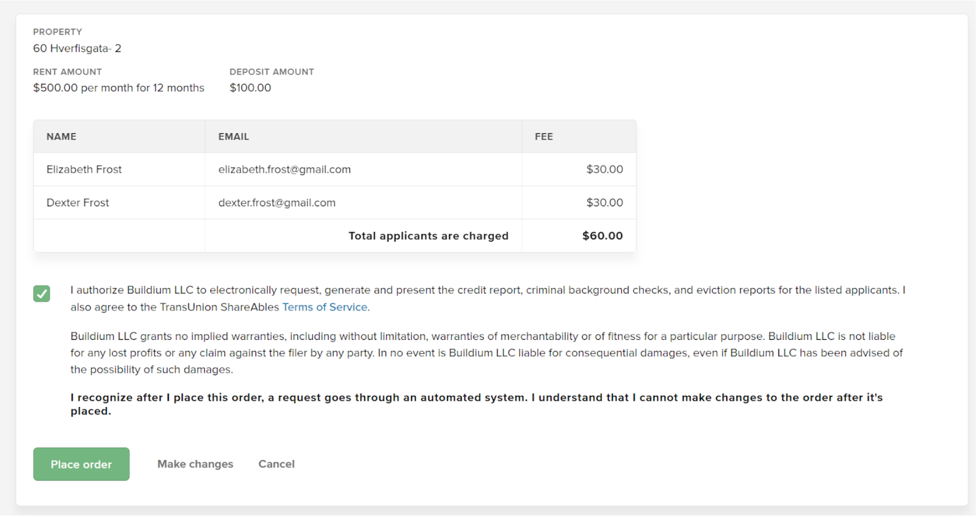
Task: Click Elizabeth Frost's $30.00 fee
Action: click(x=604, y=170)
